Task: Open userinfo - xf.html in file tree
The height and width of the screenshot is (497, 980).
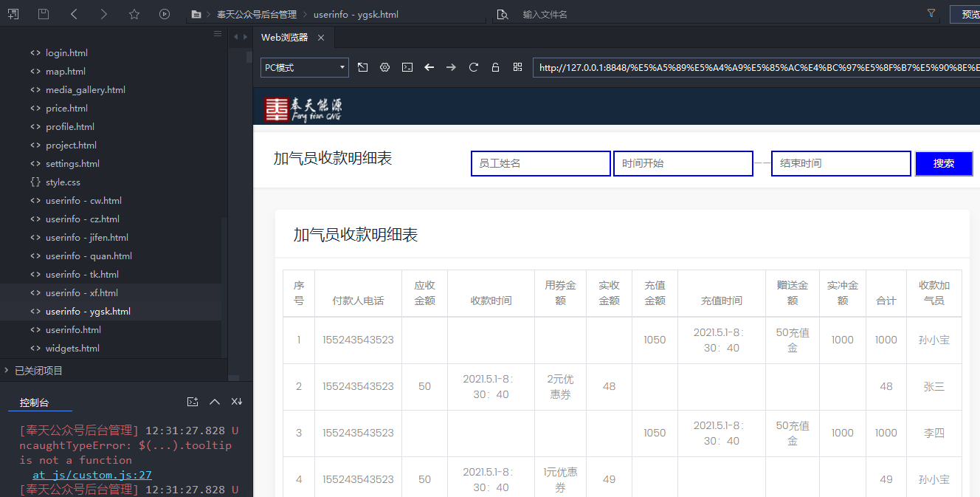Action: click(81, 293)
